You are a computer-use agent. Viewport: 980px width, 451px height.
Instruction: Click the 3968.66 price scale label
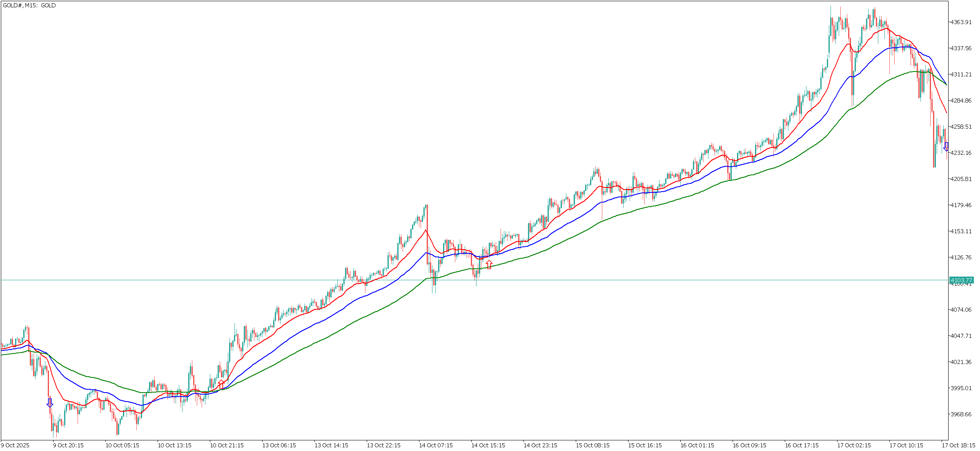[961, 414]
